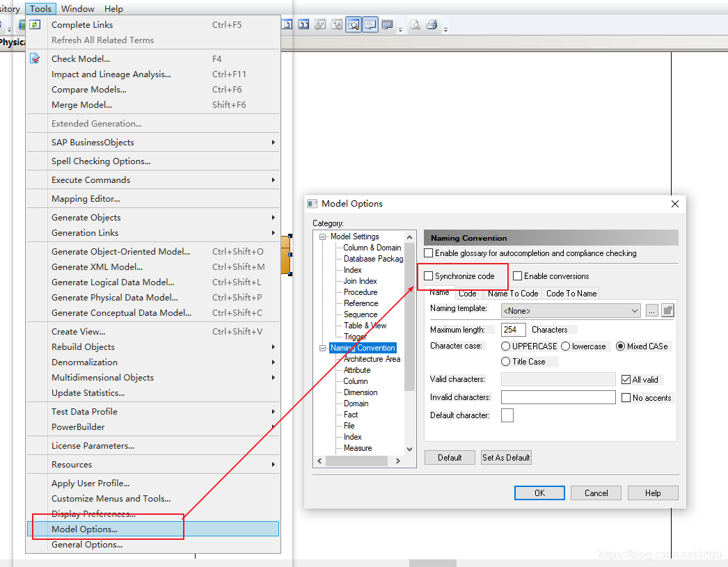Type in the Invalid characters field
The image size is (728, 567).
558,397
